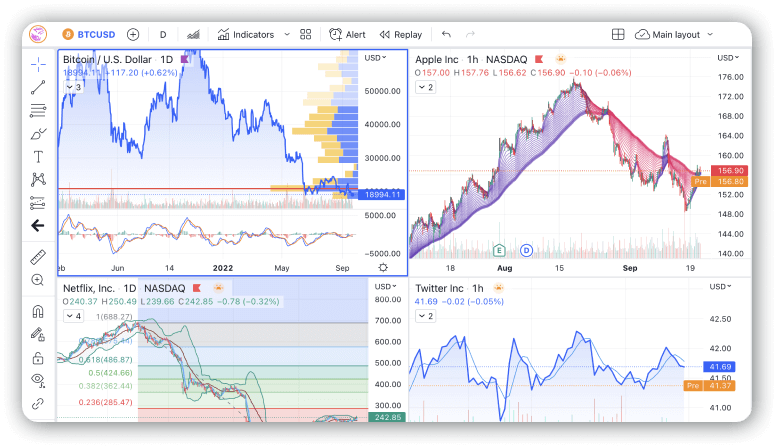Open the chart style selector icon
The width and height of the screenshot is (778, 448).
[194, 34]
